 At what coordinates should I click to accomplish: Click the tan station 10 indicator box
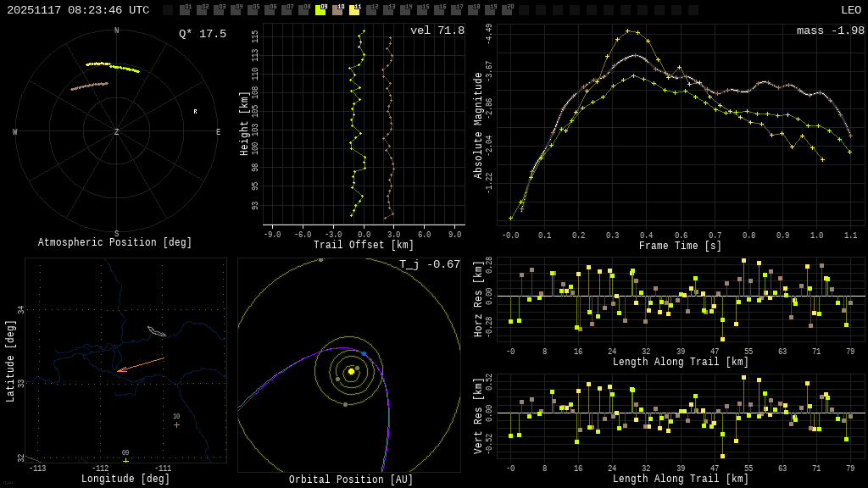pyautogui.click(x=337, y=10)
